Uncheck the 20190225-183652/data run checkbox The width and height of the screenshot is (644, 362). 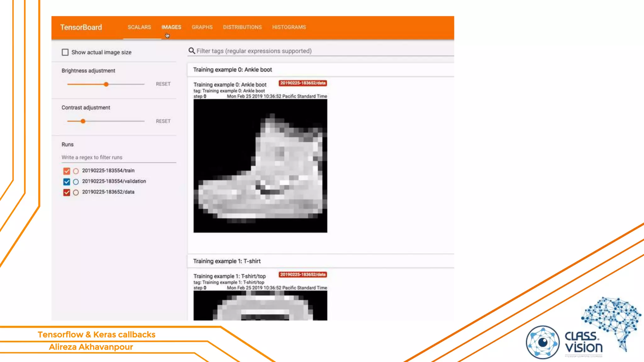(66, 192)
